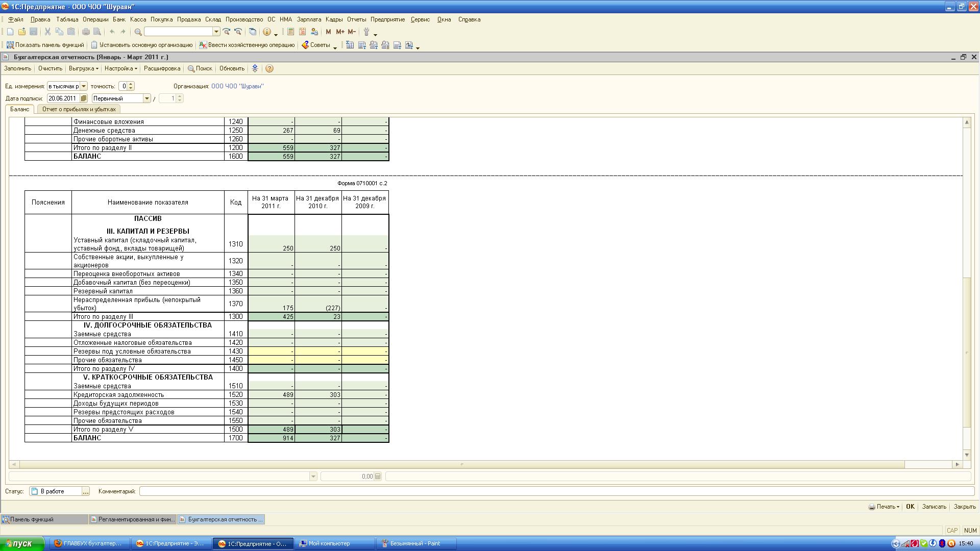
Task: Open the Советы toolbar item
Action: pos(316,45)
